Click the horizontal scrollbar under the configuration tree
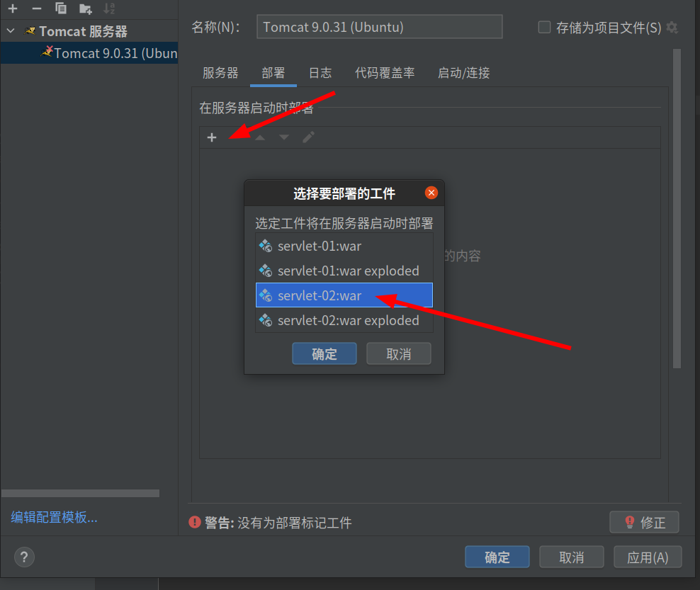Screen dimensions: 700x590 click(80, 493)
